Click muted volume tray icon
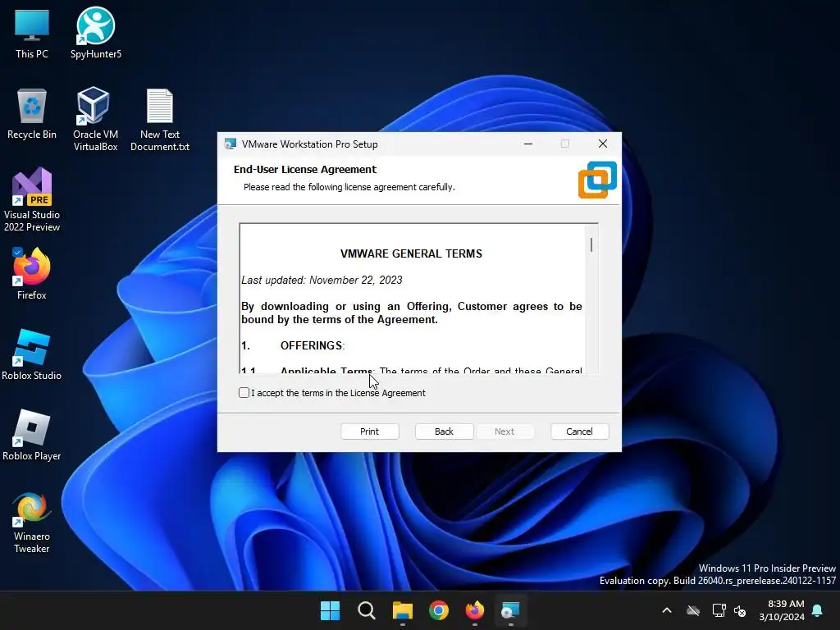This screenshot has height=630, width=840. tap(740, 610)
